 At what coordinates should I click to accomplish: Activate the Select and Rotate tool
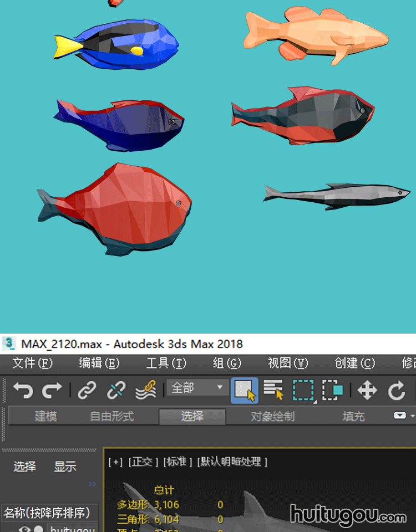(x=396, y=390)
